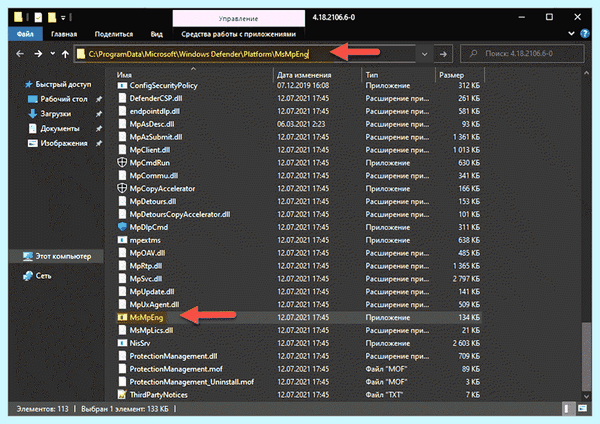Click the search box for 4.18.2106.6-0
Viewport: 600px width, 424px height.
pyautogui.click(x=522, y=54)
